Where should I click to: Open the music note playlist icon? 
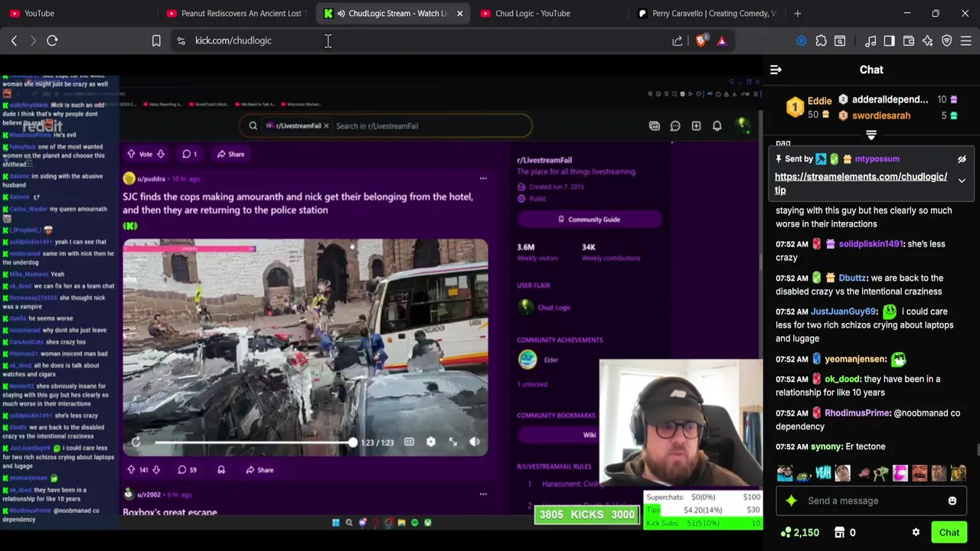871,41
